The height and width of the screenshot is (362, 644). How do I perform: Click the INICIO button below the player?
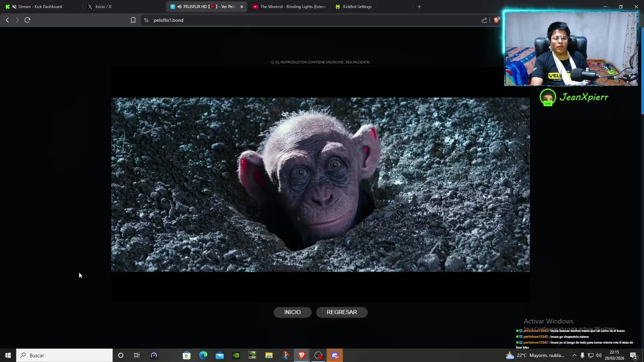click(292, 312)
